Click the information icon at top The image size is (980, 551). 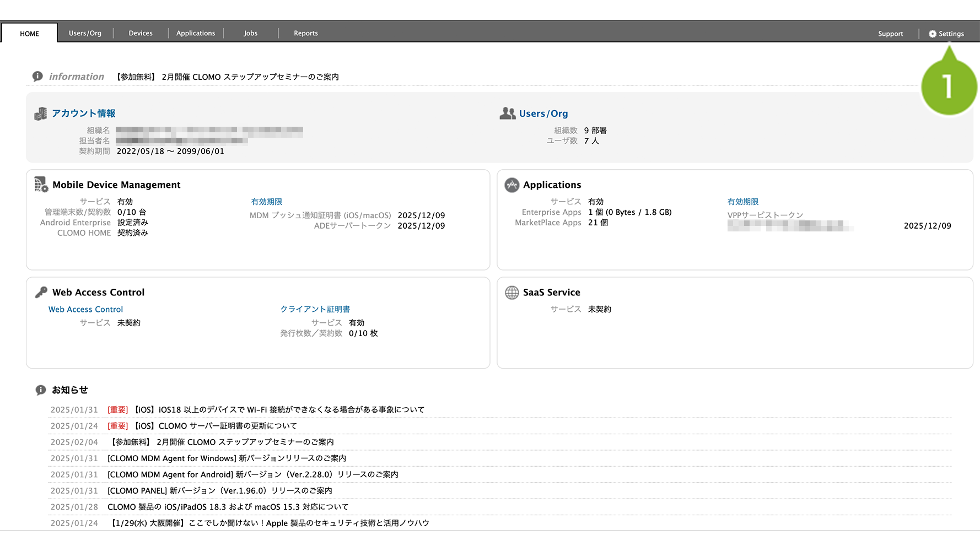[x=37, y=77]
